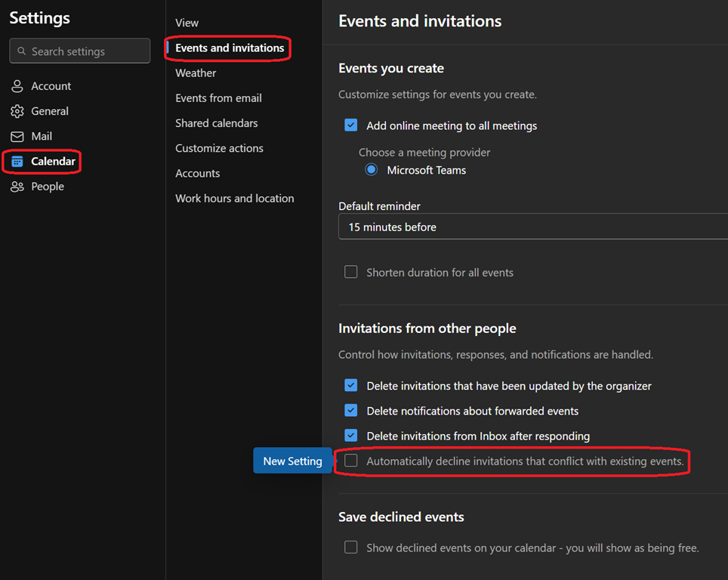Click the New Setting button
The height and width of the screenshot is (580, 728).
click(292, 461)
